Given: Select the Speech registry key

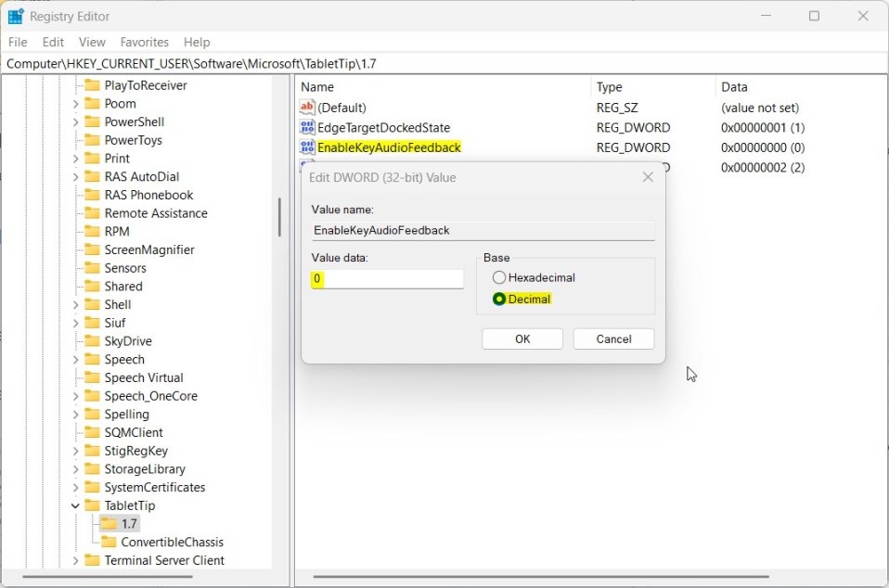Looking at the screenshot, I should point(124,359).
